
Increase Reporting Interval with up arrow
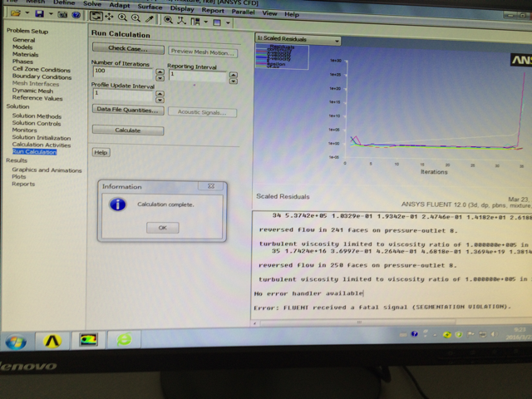pos(233,75)
